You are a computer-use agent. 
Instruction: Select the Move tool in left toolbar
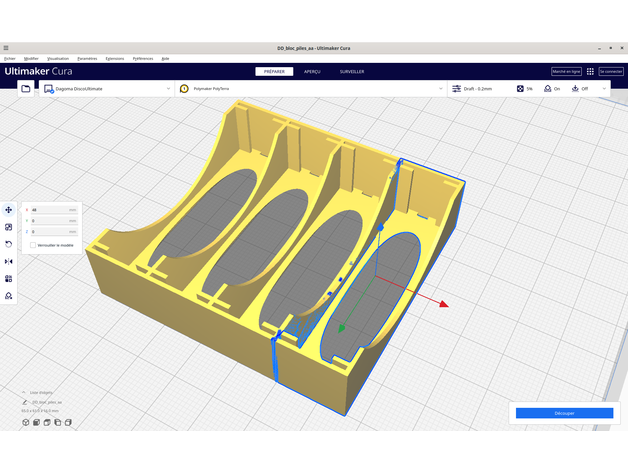pyautogui.click(x=9, y=210)
